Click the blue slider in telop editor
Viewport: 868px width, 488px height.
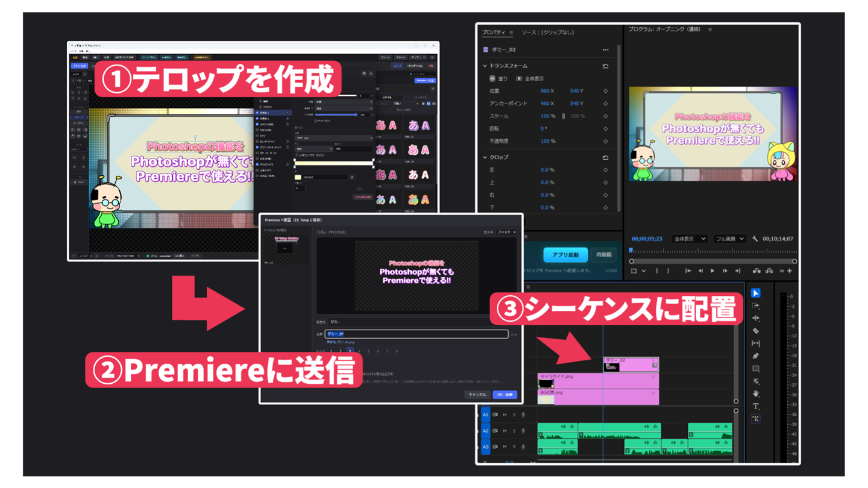(336, 114)
